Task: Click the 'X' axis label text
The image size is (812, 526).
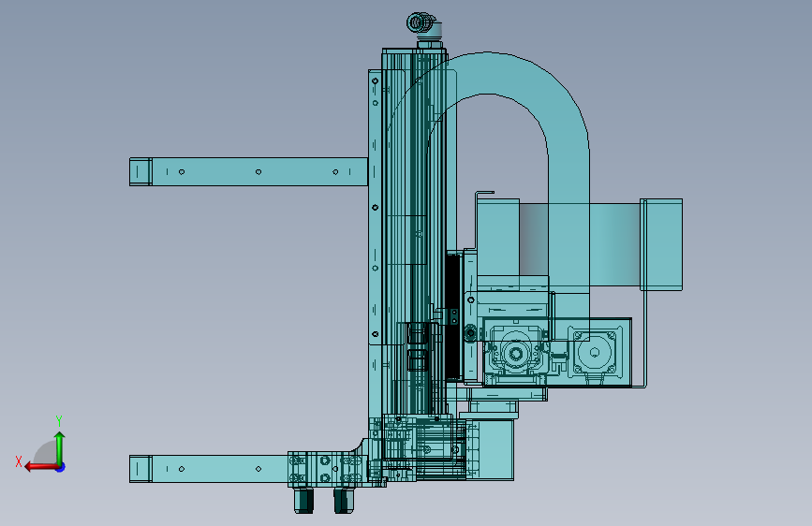Action: [19, 461]
